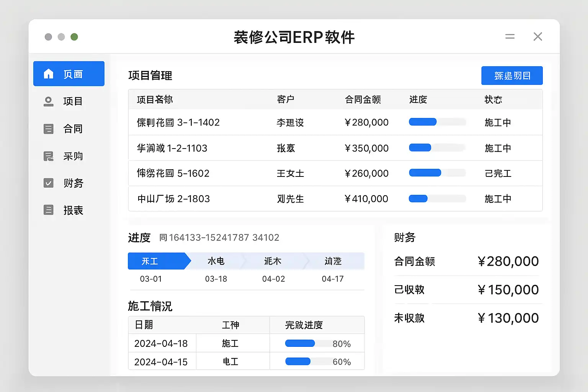Select the 中山广场 2-1803 project row
The height and width of the screenshot is (392, 588).
tap(174, 199)
